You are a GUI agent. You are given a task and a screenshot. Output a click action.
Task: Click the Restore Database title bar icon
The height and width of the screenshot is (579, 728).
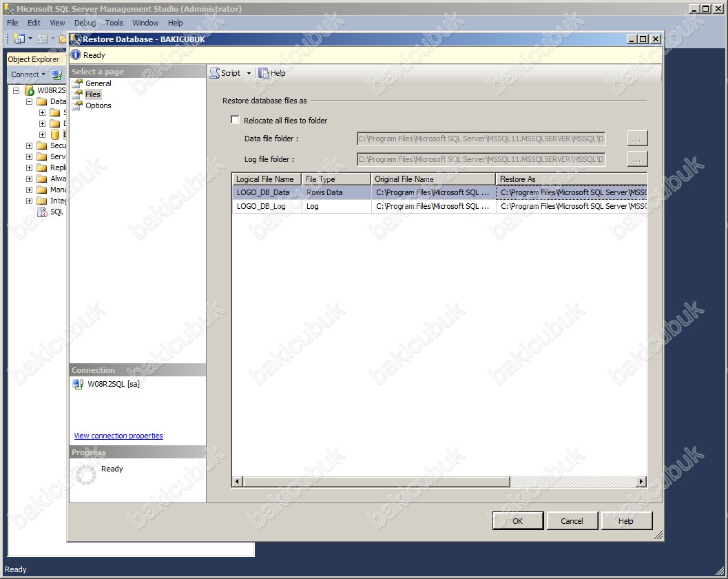click(x=76, y=39)
